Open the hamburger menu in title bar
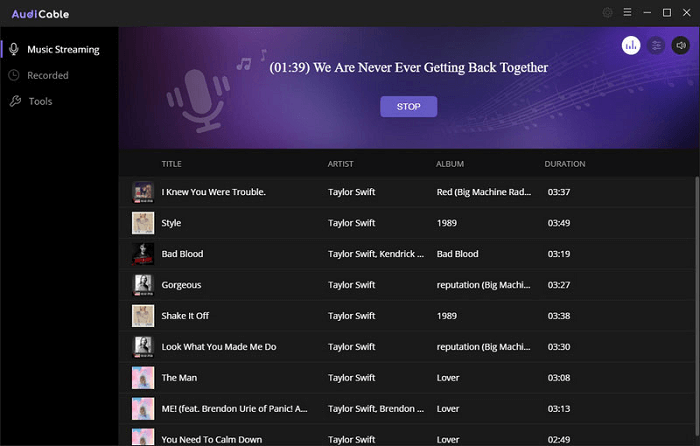Image resolution: width=700 pixels, height=446 pixels. [x=627, y=13]
